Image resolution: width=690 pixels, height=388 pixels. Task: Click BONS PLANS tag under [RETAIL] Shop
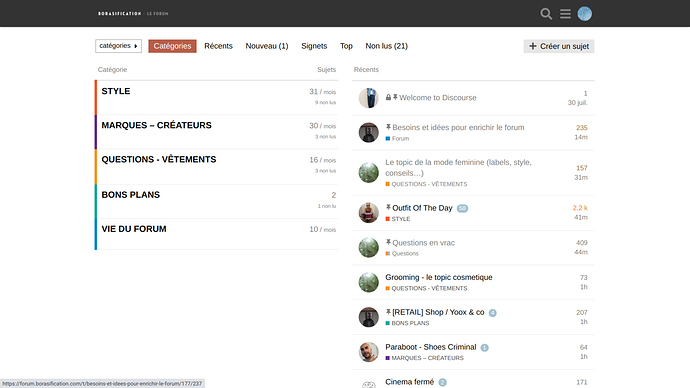point(407,323)
